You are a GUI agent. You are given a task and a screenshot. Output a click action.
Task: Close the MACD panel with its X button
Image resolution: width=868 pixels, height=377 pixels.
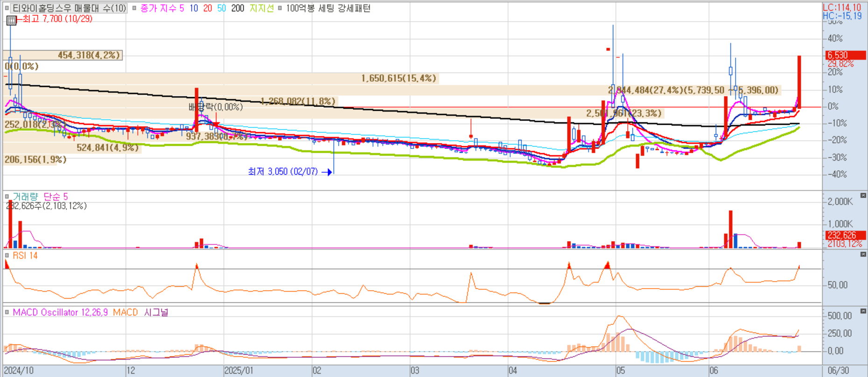863,311
